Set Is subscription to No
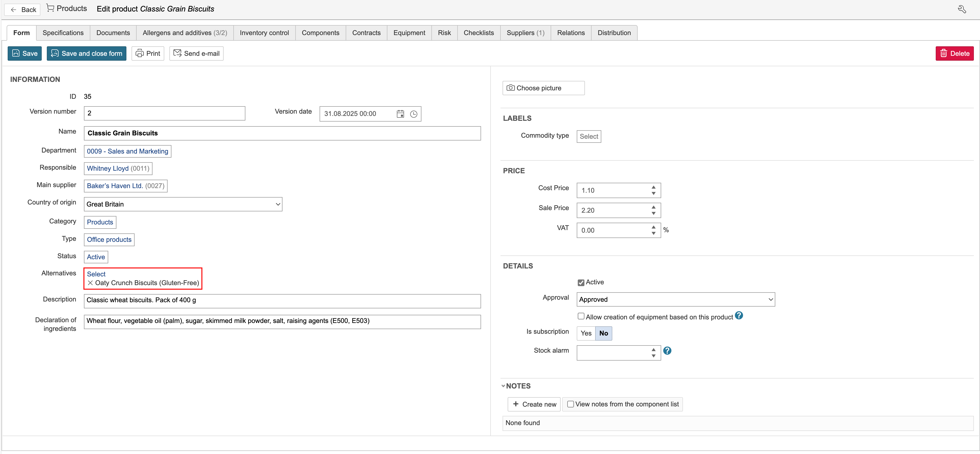The image size is (980, 454). coord(603,333)
